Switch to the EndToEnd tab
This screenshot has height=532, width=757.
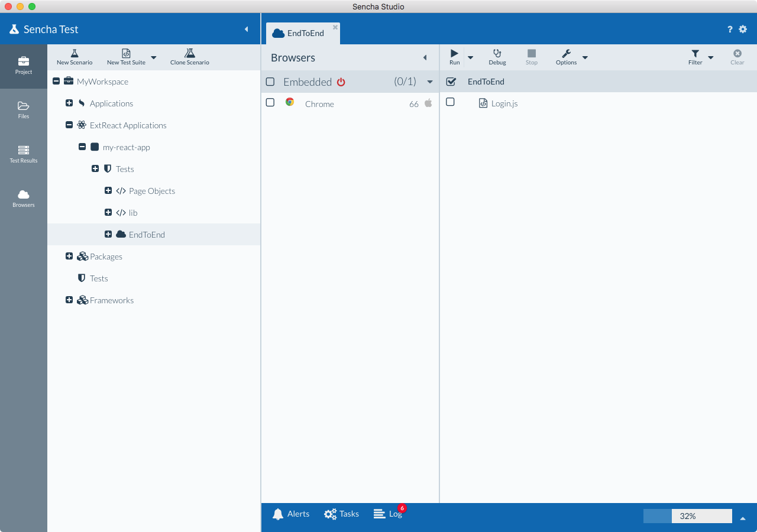coord(303,33)
